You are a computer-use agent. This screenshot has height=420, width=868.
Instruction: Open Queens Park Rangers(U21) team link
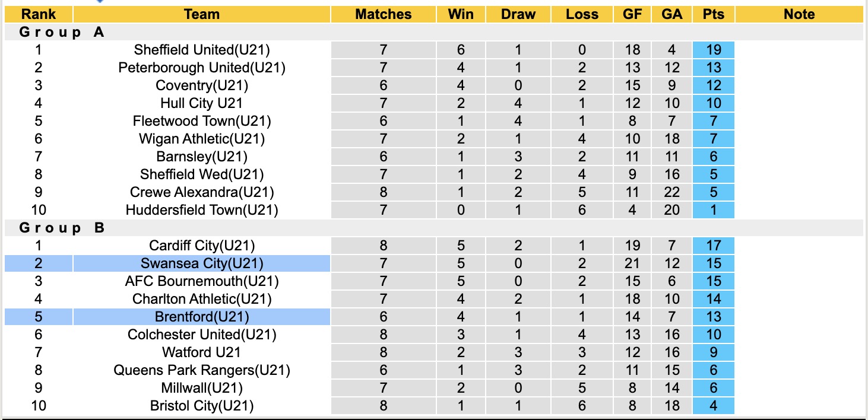[202, 370]
